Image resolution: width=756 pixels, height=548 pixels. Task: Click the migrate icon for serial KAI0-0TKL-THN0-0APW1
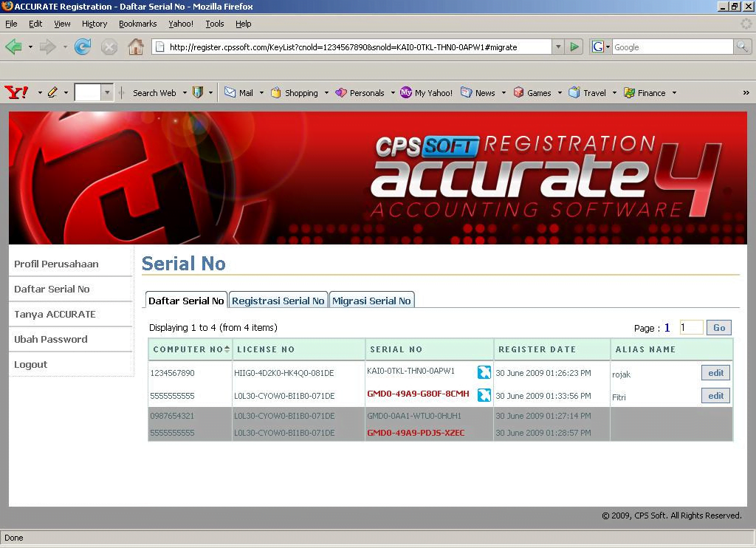click(x=484, y=372)
